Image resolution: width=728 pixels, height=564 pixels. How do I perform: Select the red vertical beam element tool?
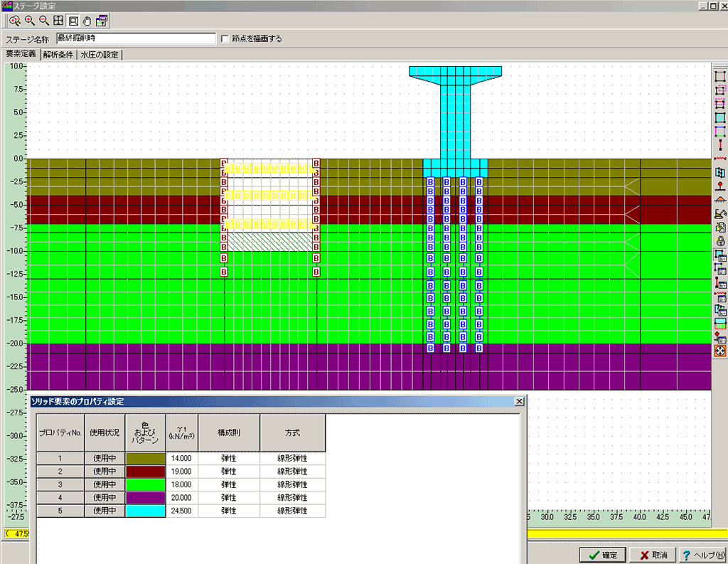coord(720,145)
